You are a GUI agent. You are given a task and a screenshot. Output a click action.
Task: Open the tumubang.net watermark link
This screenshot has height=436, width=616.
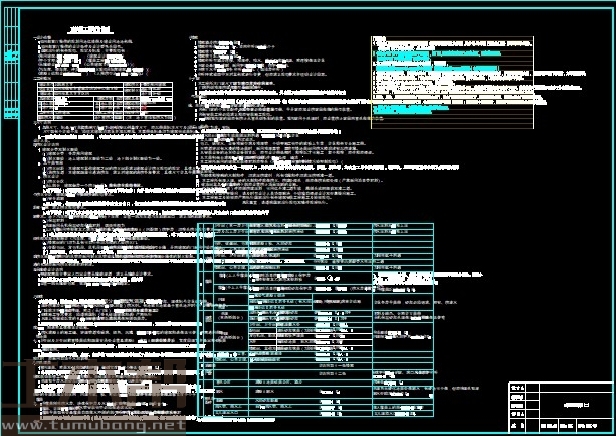88,424
